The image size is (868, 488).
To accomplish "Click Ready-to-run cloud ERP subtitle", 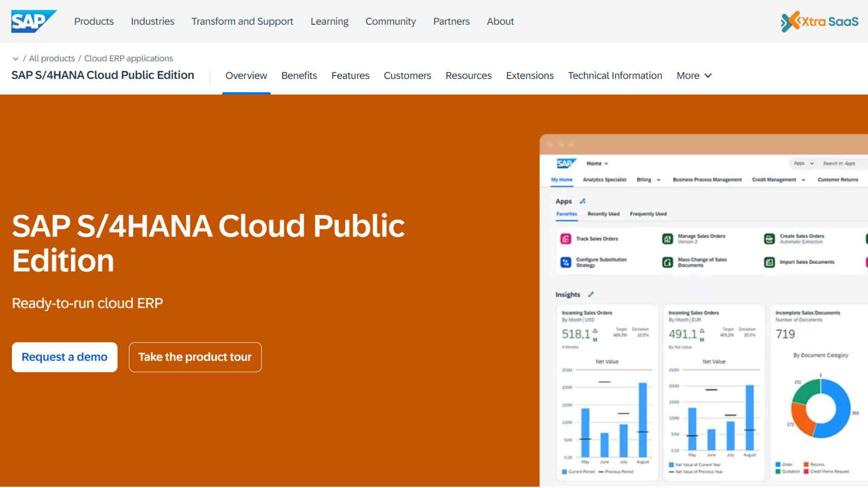I will 87,303.
